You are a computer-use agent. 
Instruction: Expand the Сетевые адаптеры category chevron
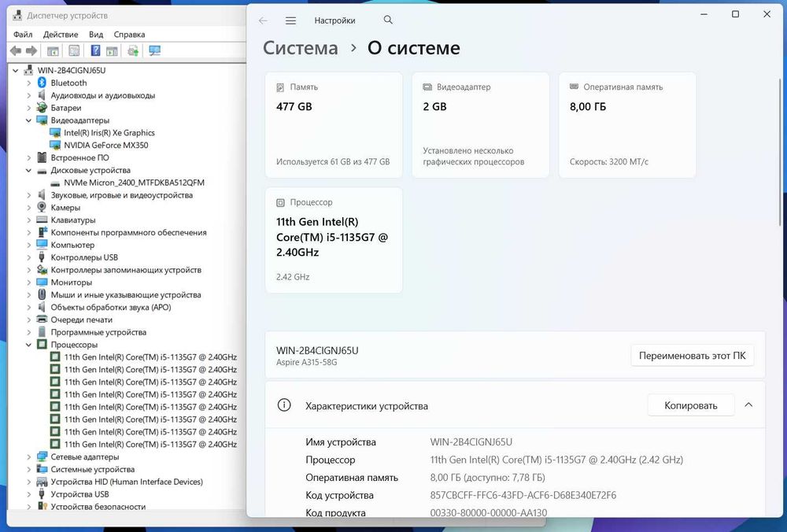tap(28, 457)
